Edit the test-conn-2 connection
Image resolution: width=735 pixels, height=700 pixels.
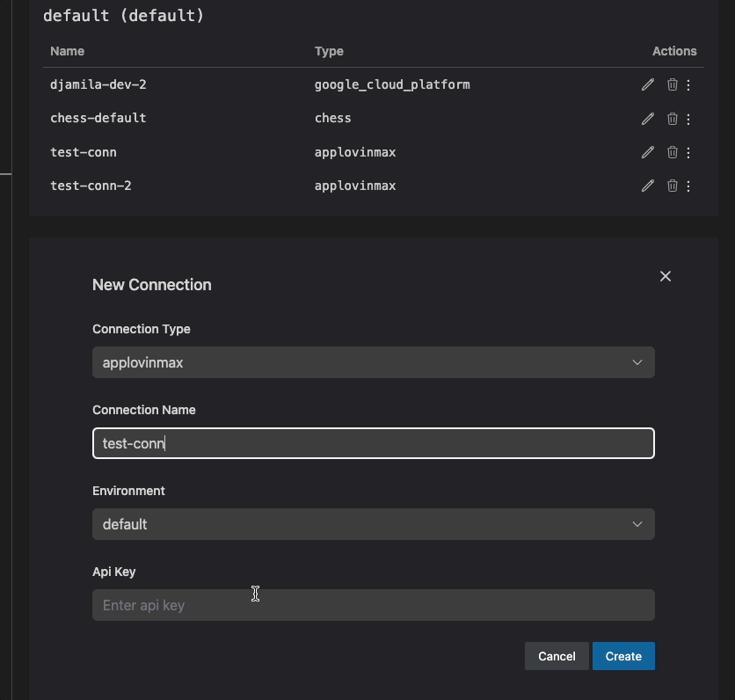click(647, 186)
